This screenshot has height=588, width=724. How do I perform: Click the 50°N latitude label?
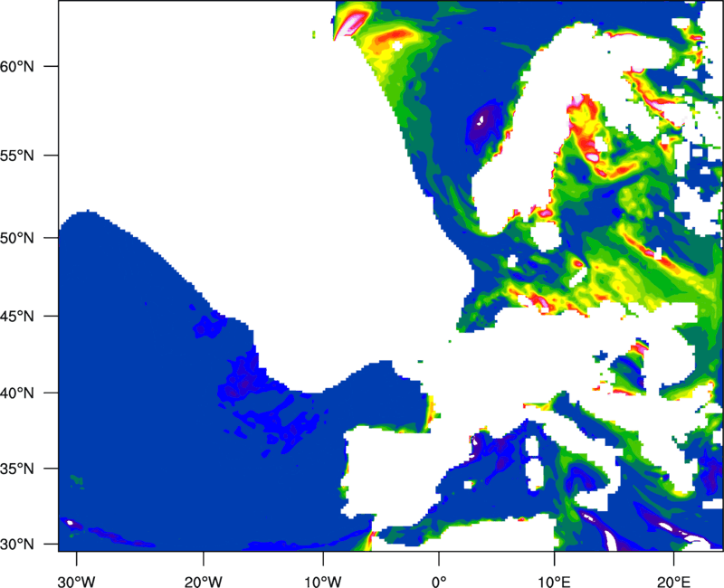(17, 239)
